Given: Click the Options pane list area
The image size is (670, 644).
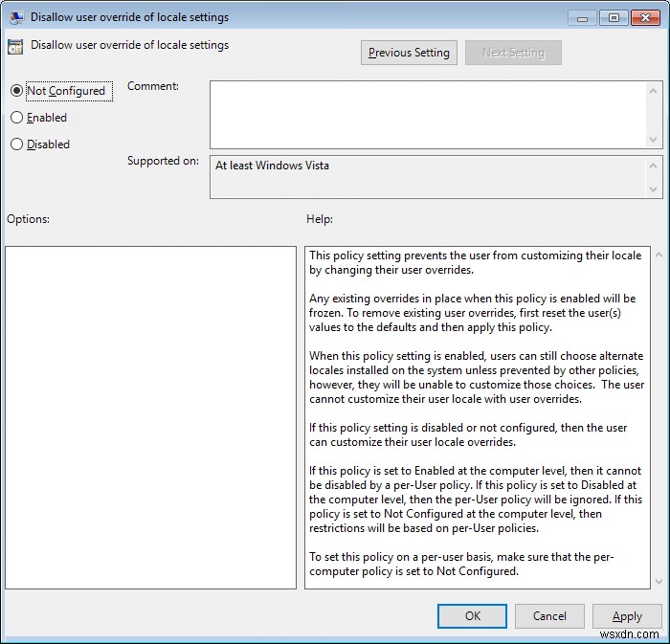Looking at the screenshot, I should coord(150,417).
